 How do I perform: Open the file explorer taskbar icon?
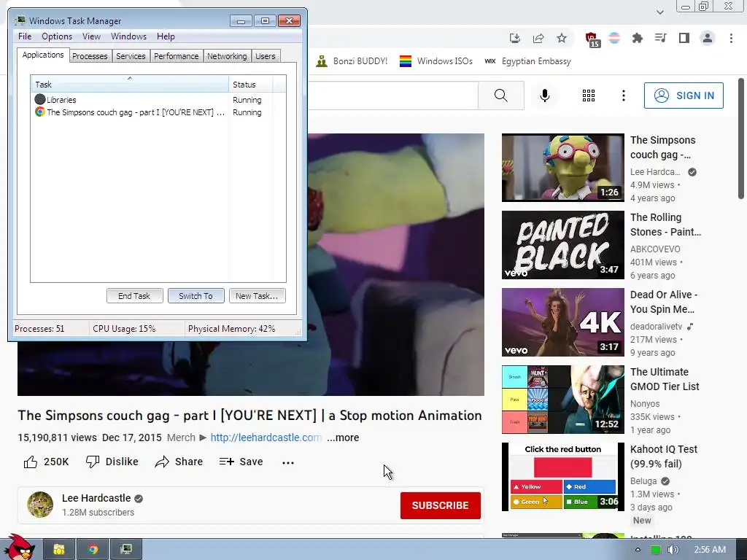click(59, 550)
